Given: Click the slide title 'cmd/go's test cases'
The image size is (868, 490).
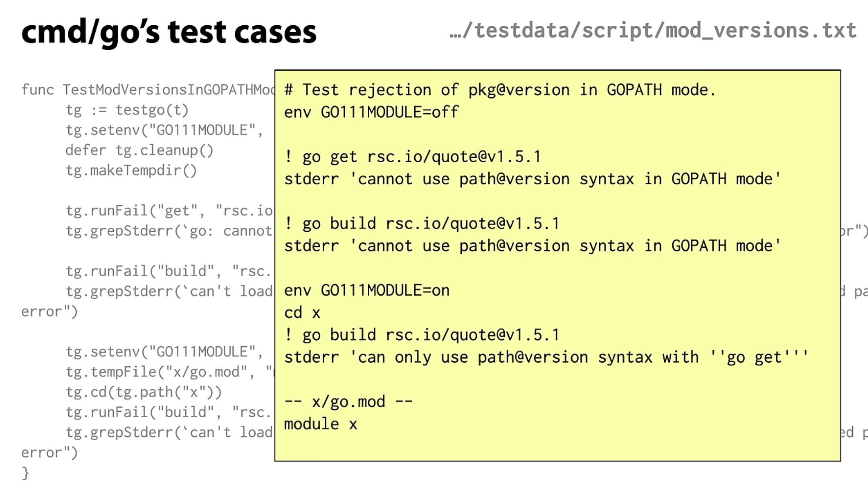Looking at the screenshot, I should click(x=169, y=32).
